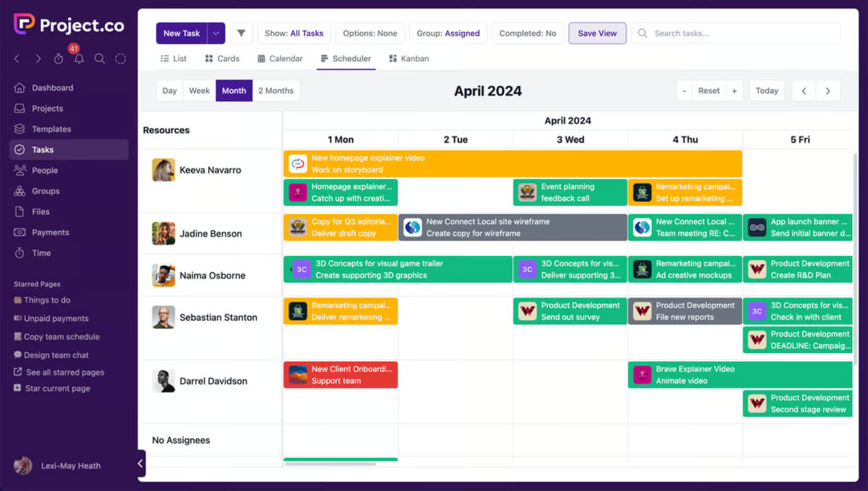Switch to the Kanban view tab

409,59
